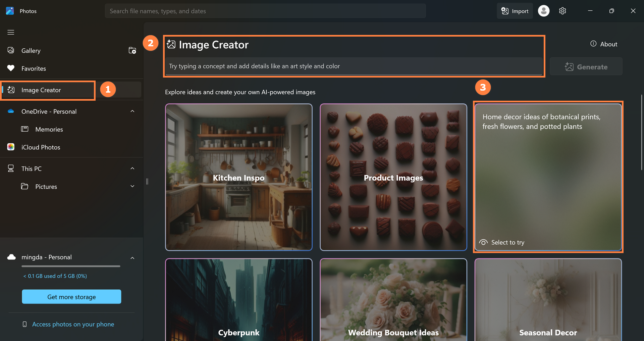
Task: Click the About info icon
Action: [593, 44]
